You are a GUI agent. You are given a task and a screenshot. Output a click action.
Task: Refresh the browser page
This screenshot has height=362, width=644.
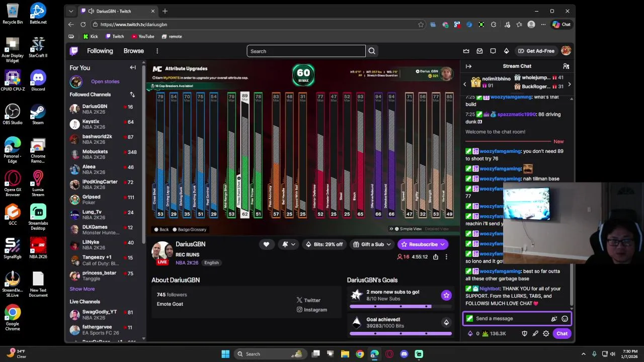click(x=83, y=24)
